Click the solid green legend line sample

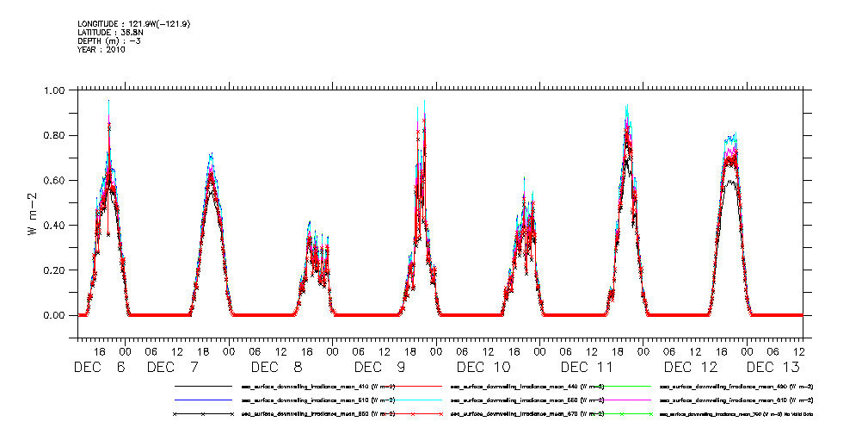coord(622,385)
